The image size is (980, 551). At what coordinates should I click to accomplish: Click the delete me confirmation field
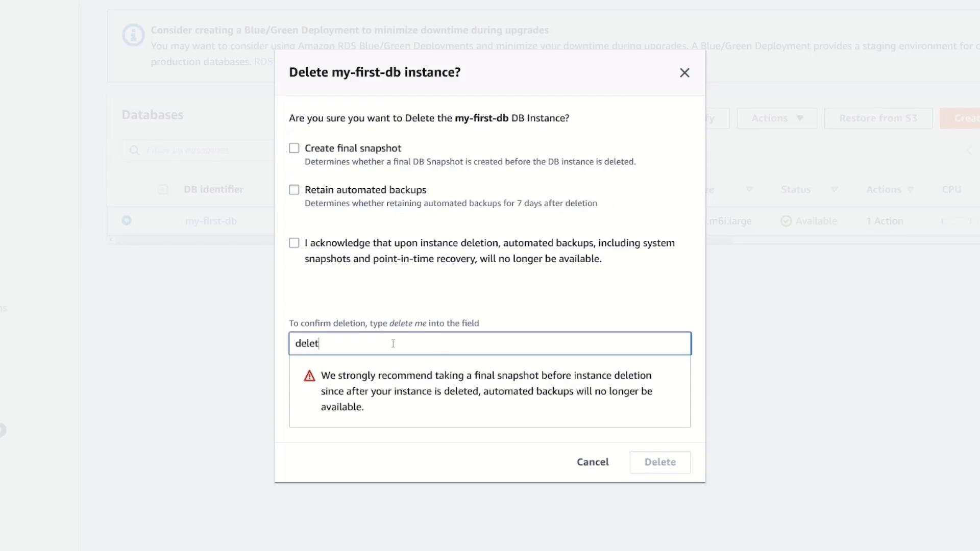click(x=489, y=343)
